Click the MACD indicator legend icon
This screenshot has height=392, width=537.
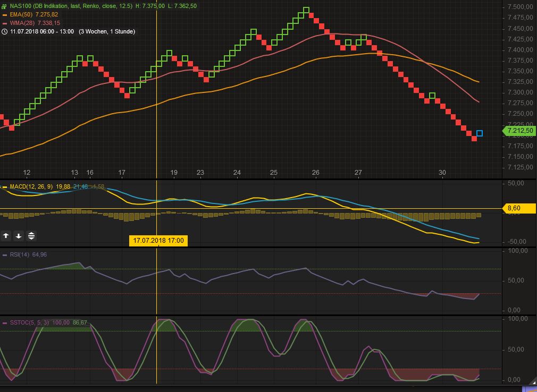(4, 187)
